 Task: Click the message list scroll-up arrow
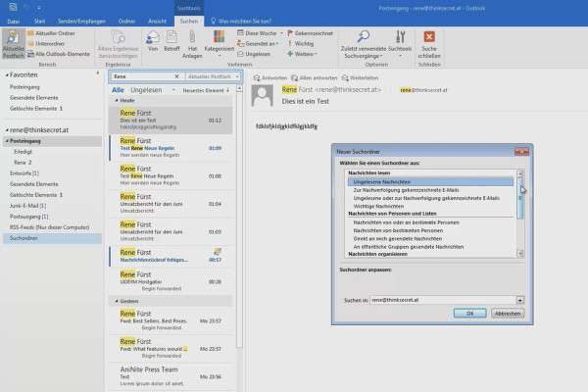[239, 88]
